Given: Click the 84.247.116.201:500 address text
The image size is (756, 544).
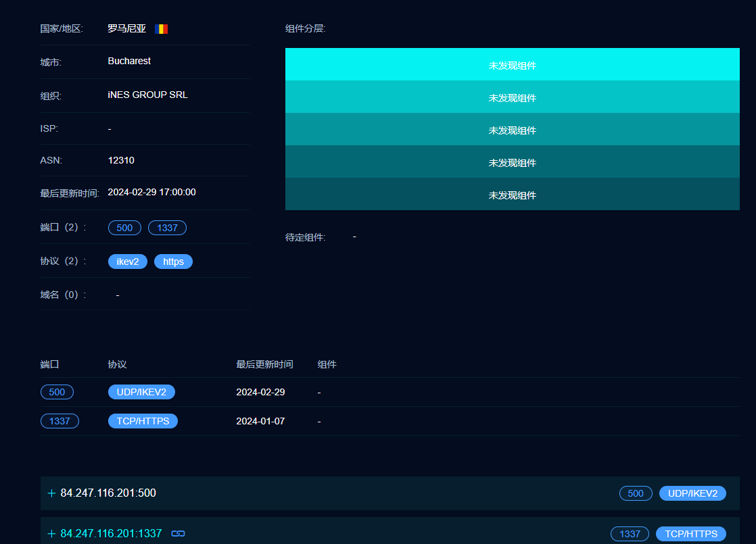Looking at the screenshot, I should point(108,493).
